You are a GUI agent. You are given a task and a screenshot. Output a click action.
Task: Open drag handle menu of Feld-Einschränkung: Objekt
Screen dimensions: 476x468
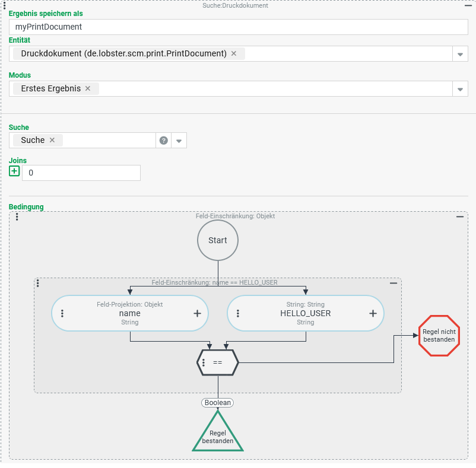pos(17,217)
